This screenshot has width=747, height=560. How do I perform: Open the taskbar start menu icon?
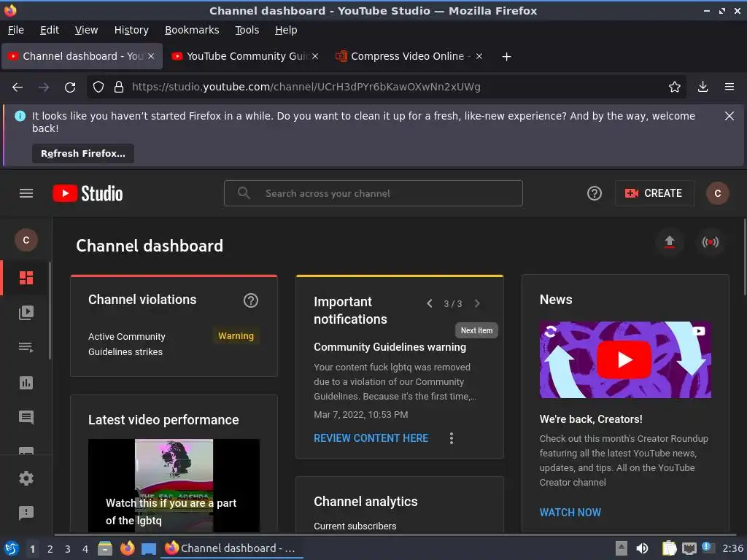coord(12,548)
